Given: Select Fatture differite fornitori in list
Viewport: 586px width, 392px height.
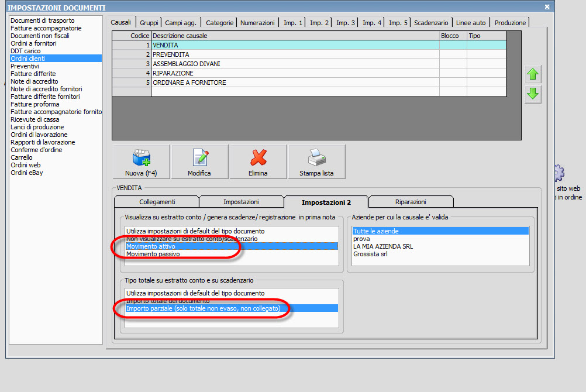Looking at the screenshot, I should pos(56,97).
